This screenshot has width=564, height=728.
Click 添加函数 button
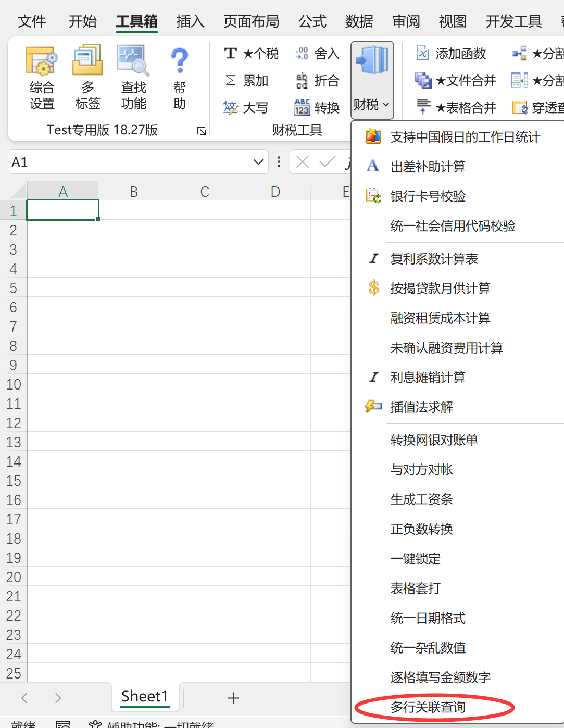452,54
